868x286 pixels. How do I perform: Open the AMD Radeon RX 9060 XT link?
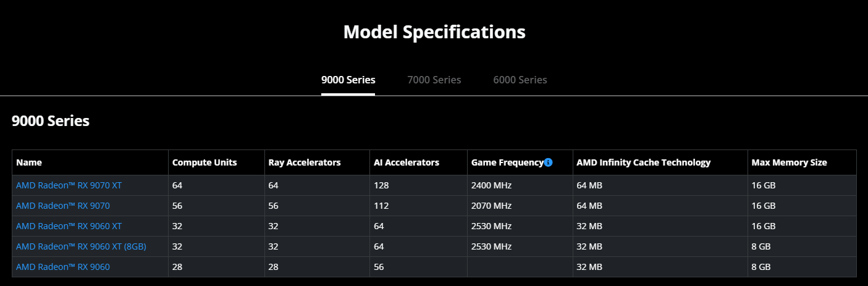pyautogui.click(x=69, y=226)
